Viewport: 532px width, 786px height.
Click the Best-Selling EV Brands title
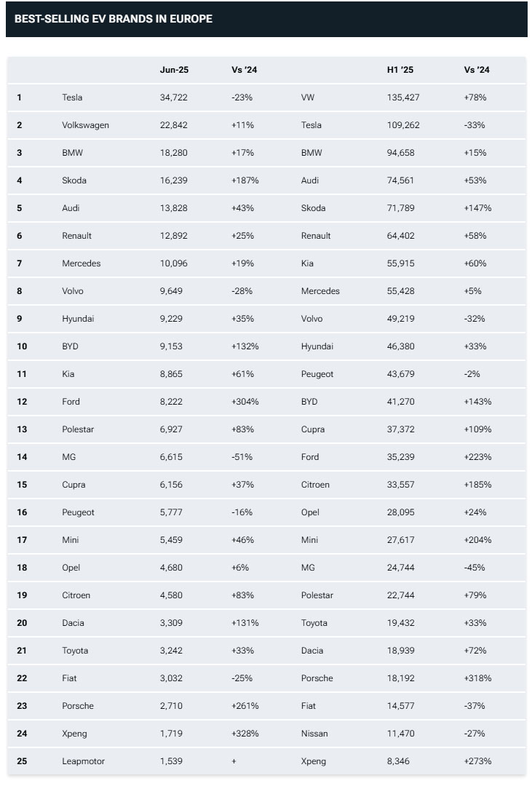(x=114, y=19)
